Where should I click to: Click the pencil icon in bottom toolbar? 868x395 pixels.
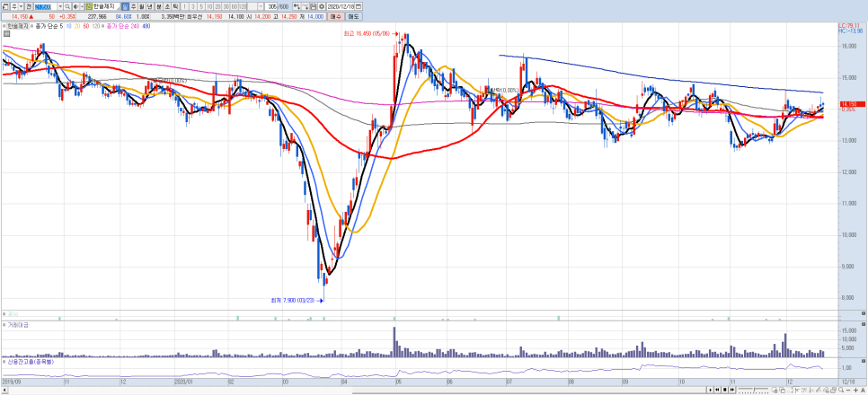click(x=819, y=390)
